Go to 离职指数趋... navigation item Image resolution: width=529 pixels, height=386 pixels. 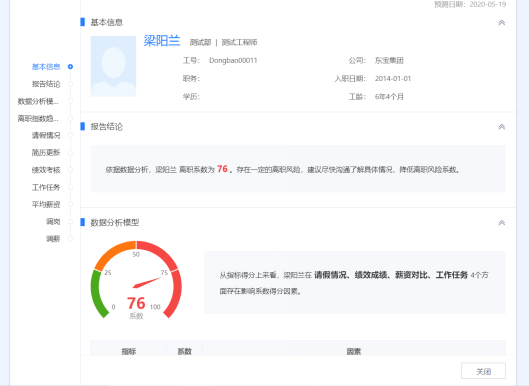click(x=38, y=118)
